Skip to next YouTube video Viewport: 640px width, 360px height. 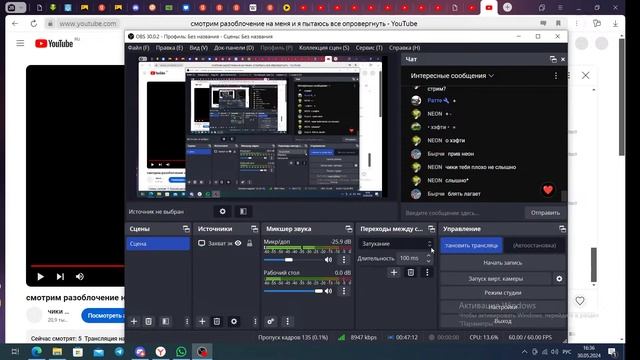(60, 277)
